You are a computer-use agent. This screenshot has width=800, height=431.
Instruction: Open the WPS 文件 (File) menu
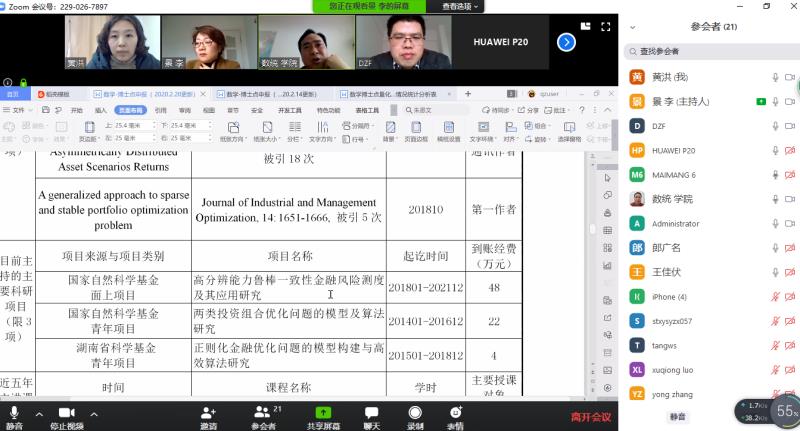tap(18, 110)
